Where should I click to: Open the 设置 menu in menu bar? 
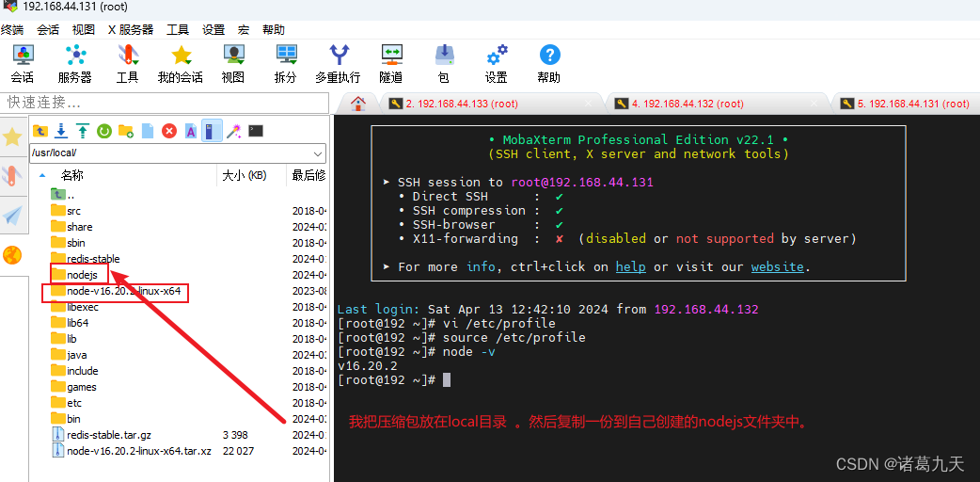click(x=213, y=29)
